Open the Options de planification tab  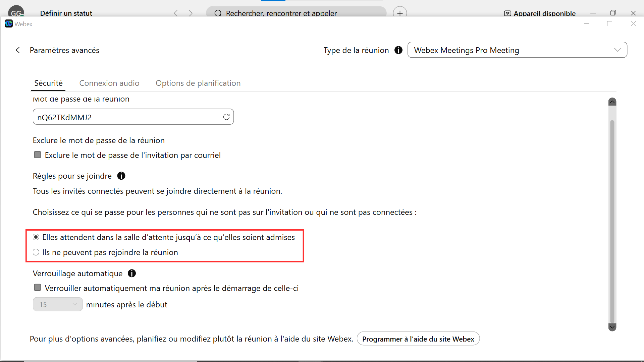[198, 83]
